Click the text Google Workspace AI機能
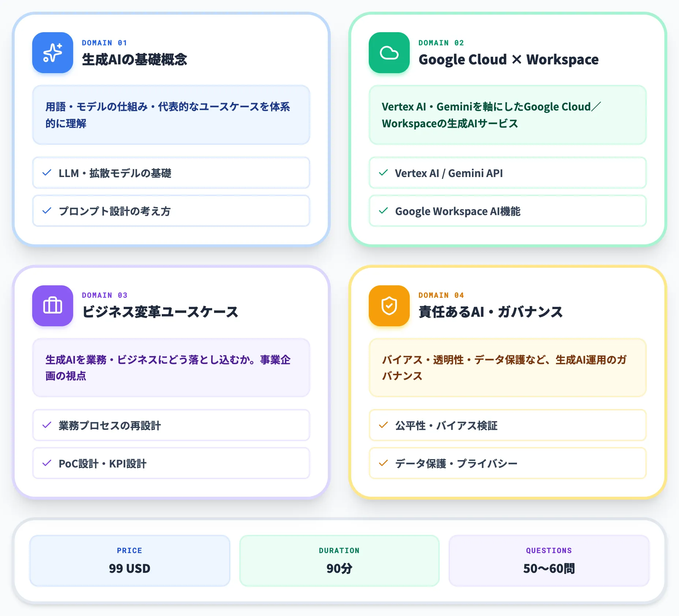679x616 pixels. (x=458, y=211)
